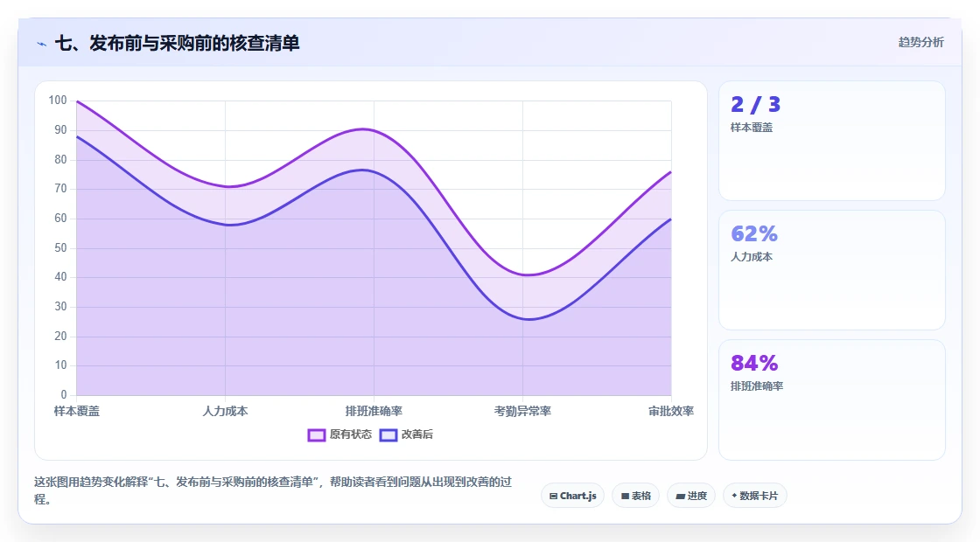Toggle the 原有状态 legend swatch

pyautogui.click(x=316, y=435)
